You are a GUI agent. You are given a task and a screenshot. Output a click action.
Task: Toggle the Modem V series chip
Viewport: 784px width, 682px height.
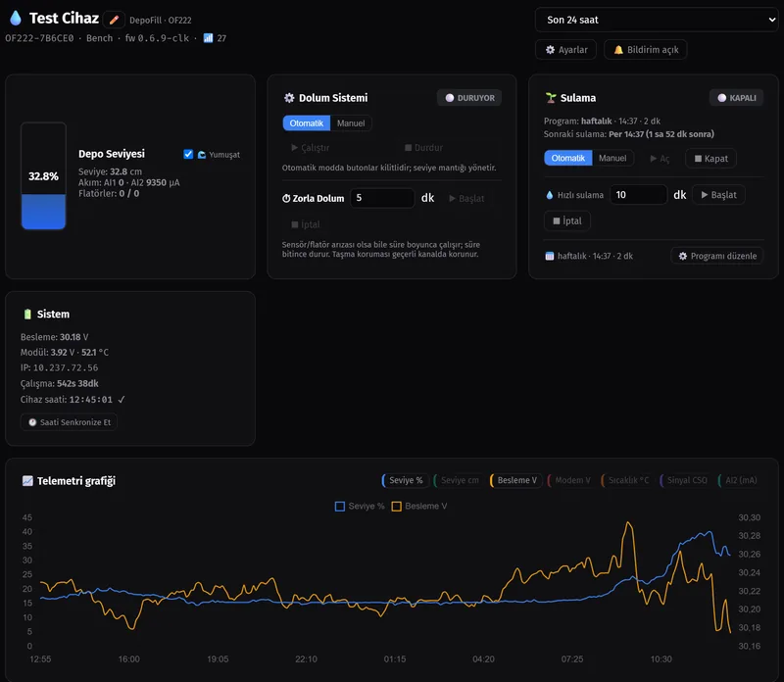[x=571, y=480]
